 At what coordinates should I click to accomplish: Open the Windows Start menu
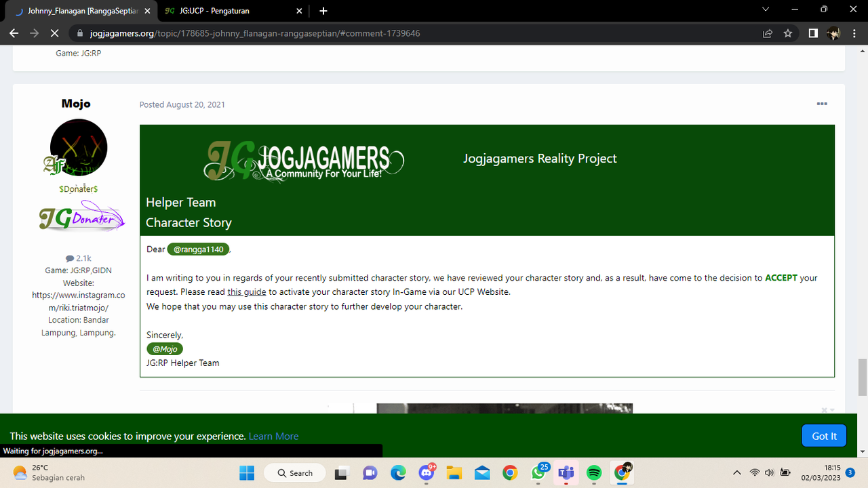(247, 472)
